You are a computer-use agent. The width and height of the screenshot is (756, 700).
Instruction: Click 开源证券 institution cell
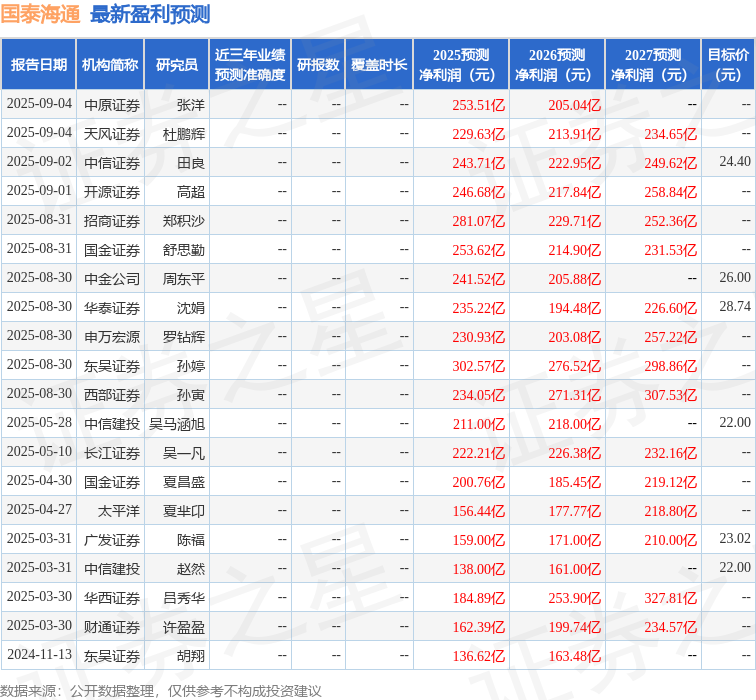click(x=112, y=192)
